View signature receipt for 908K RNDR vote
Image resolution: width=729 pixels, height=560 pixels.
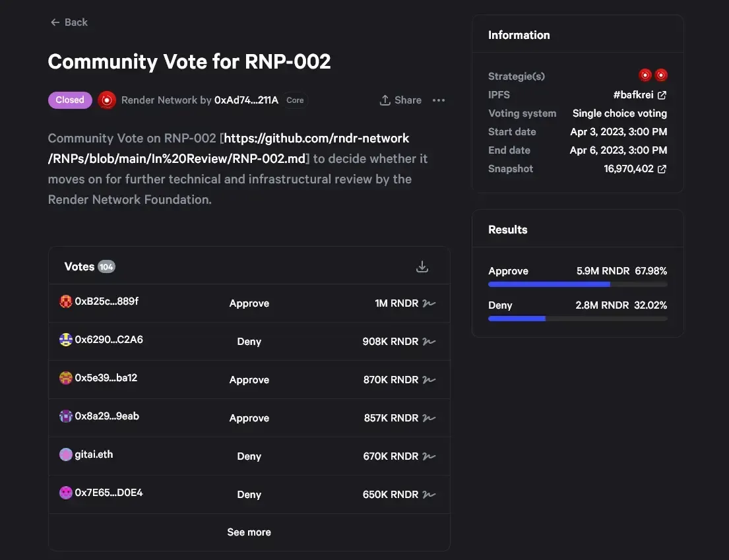pos(429,342)
